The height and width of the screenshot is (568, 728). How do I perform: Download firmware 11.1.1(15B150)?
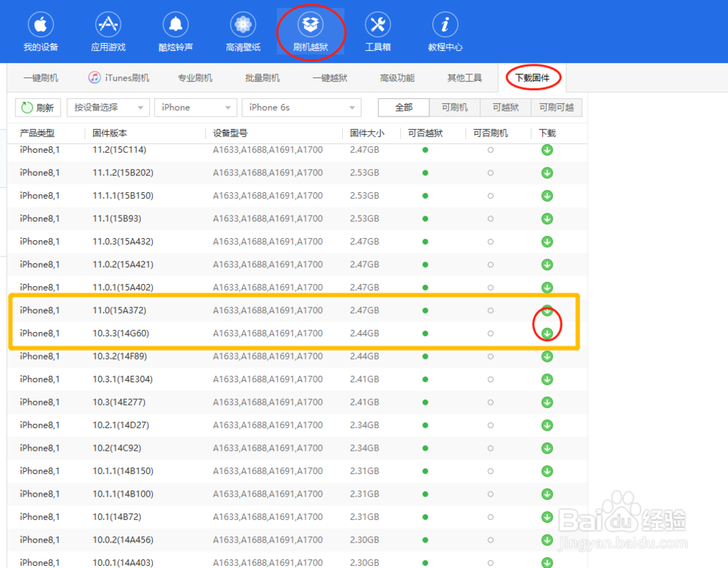[x=547, y=196]
